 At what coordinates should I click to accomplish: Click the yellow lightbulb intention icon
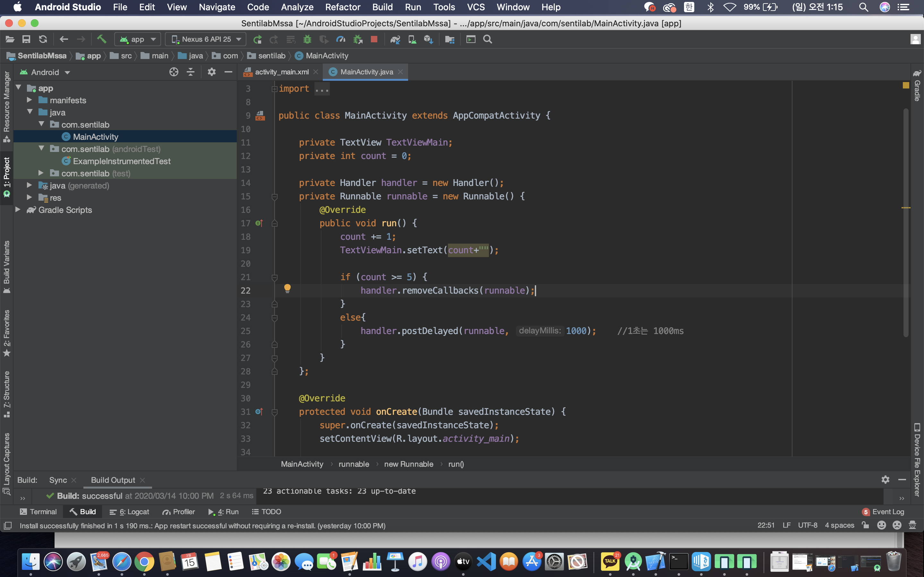(287, 288)
